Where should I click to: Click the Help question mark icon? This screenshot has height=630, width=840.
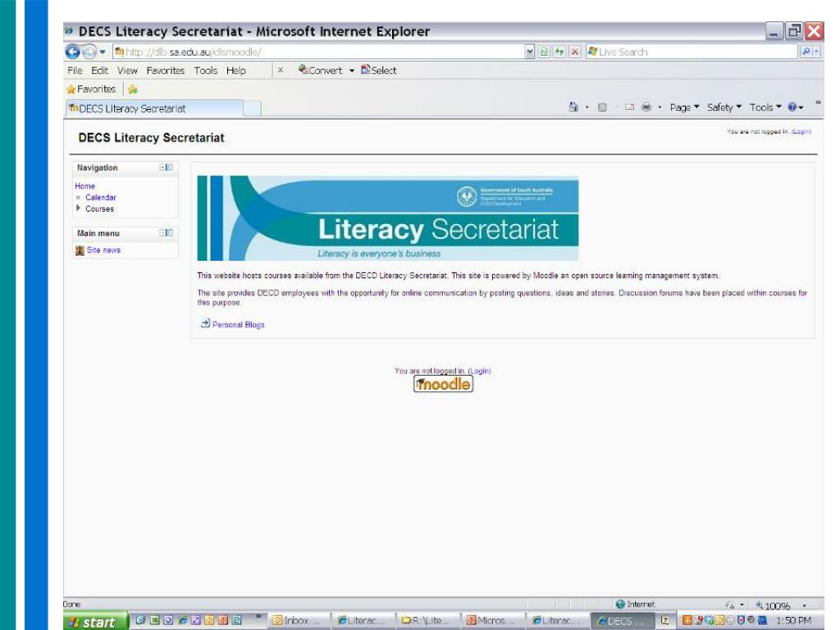[792, 107]
